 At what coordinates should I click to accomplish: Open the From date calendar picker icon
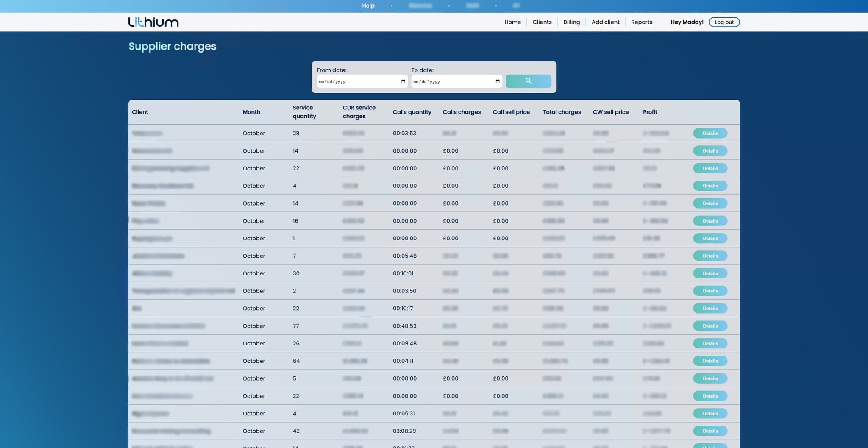(x=403, y=81)
